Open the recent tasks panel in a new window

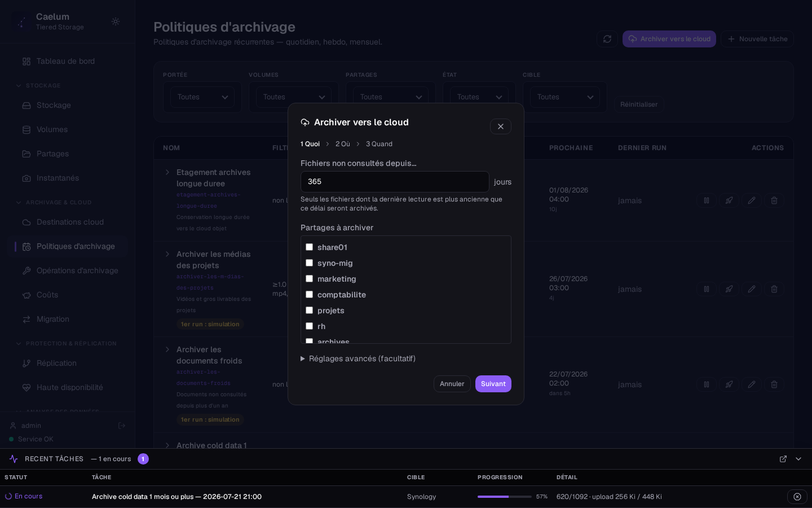(x=783, y=459)
